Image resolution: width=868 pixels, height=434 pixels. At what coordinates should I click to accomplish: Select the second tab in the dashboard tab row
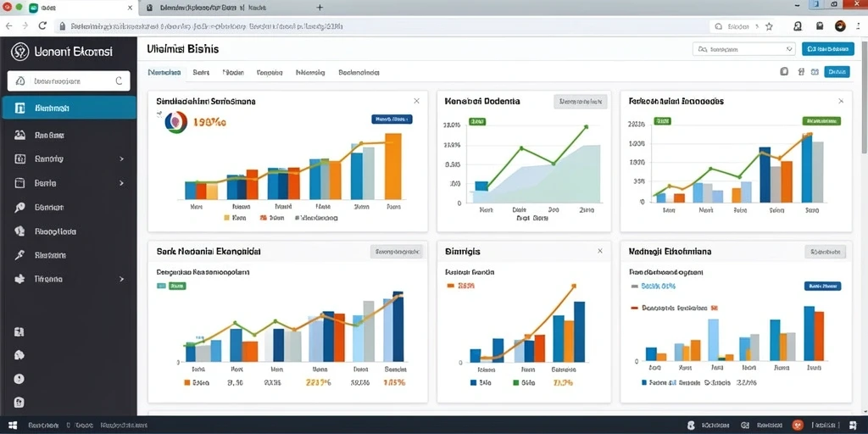coord(201,73)
